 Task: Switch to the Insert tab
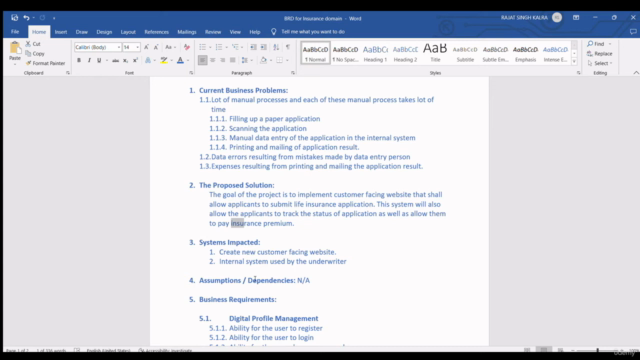[61, 32]
